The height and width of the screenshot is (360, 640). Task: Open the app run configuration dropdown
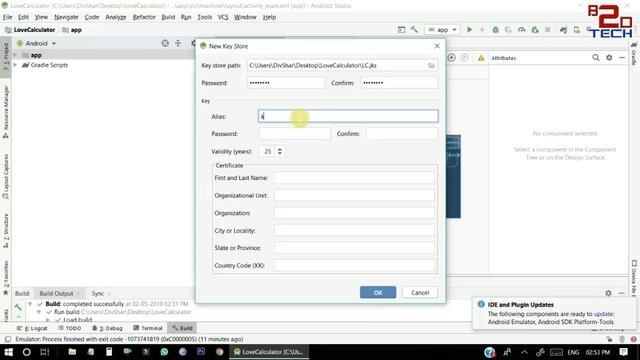tap(442, 30)
